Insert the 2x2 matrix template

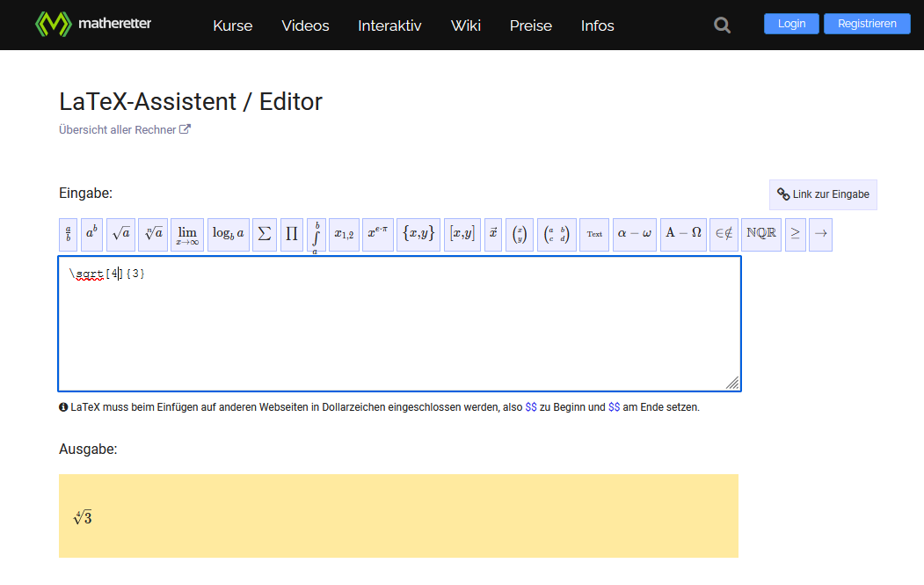555,234
